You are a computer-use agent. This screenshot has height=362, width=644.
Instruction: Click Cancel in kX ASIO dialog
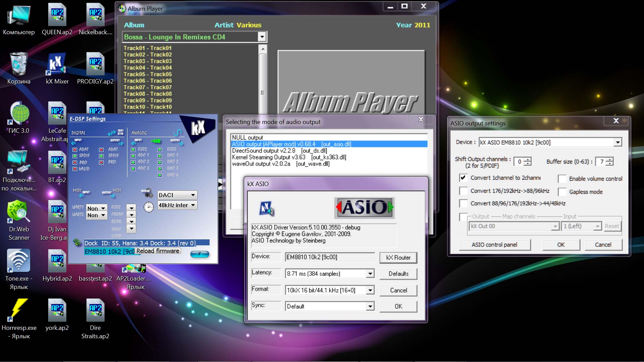398,290
